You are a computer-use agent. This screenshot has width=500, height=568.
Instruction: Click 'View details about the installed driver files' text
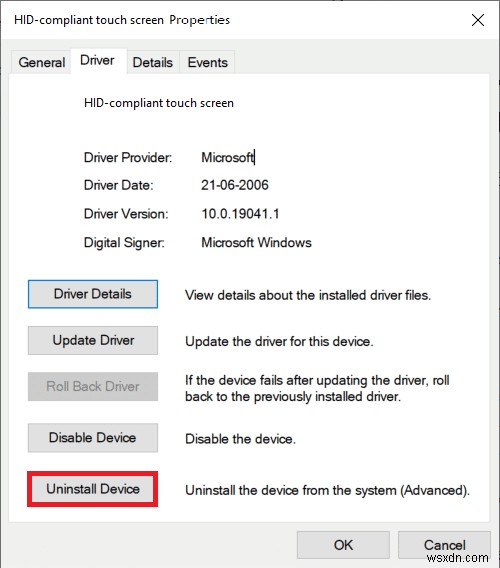click(308, 295)
